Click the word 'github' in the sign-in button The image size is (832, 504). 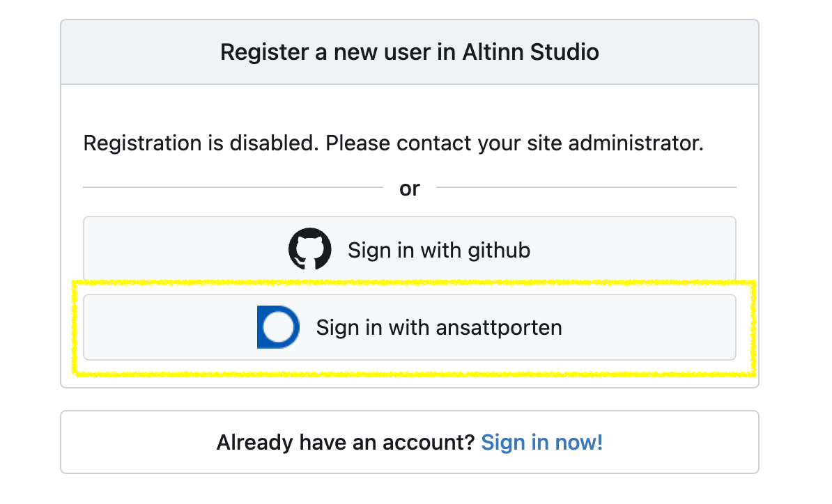click(x=499, y=250)
